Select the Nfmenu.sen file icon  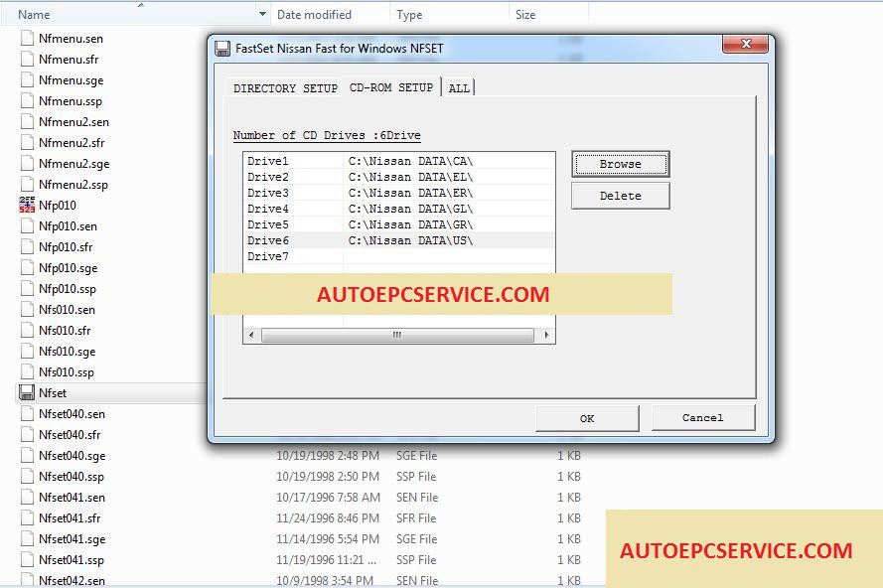tap(27, 39)
